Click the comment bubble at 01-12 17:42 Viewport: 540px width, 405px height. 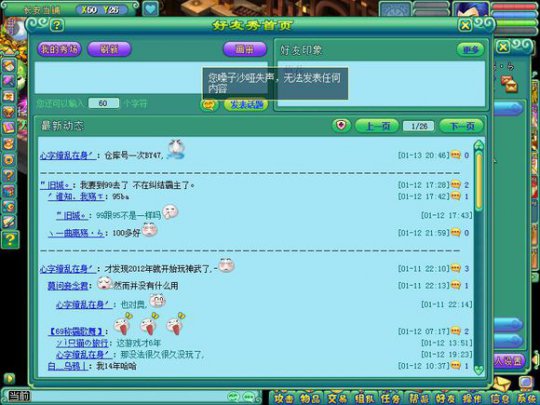coord(455,196)
